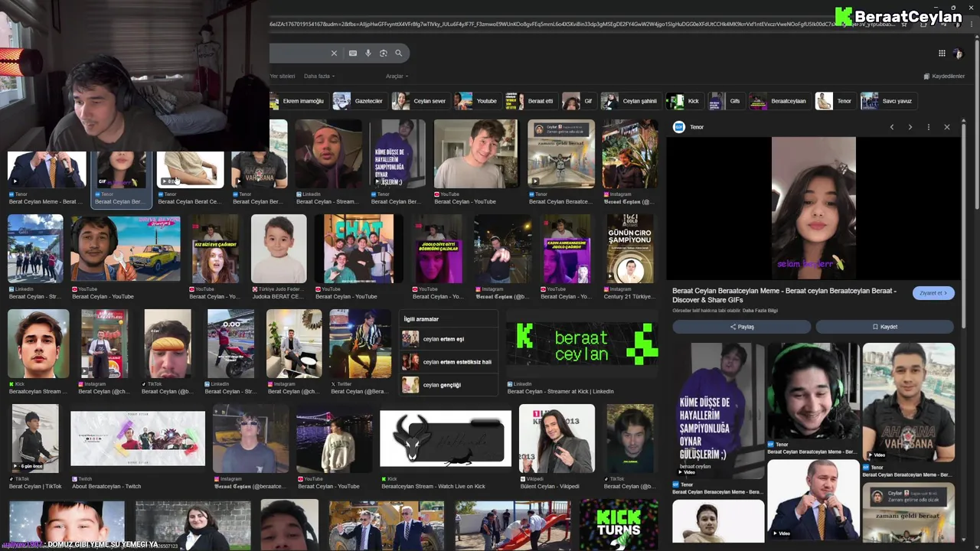Click the BeraatCeylan Kick logo overlay
The image size is (980, 551).
coord(898,16)
